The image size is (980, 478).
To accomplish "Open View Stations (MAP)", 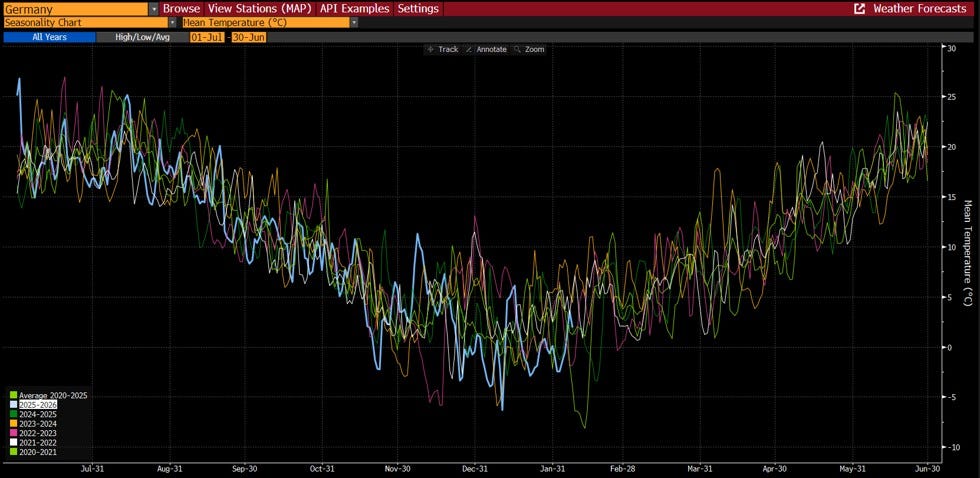I will click(x=261, y=9).
